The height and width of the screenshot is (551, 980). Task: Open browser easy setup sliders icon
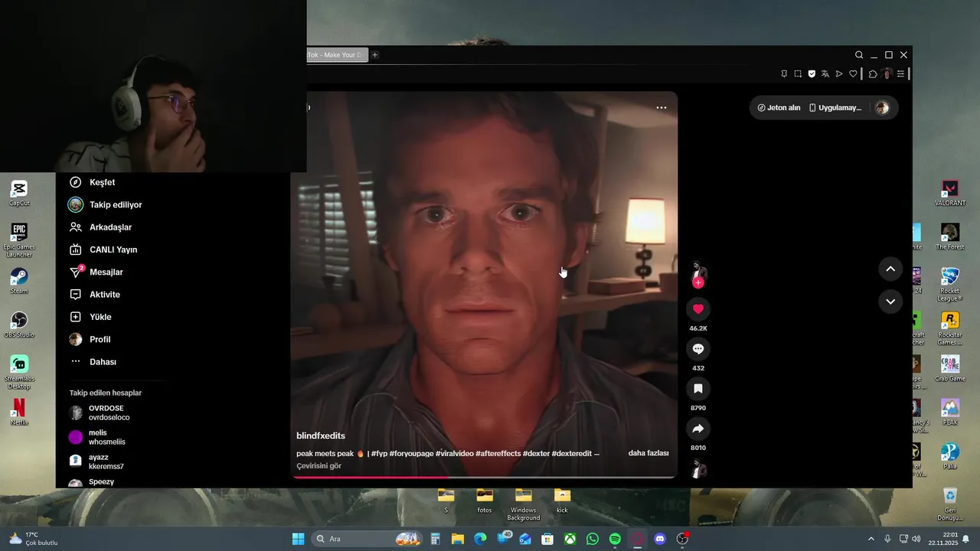click(900, 74)
